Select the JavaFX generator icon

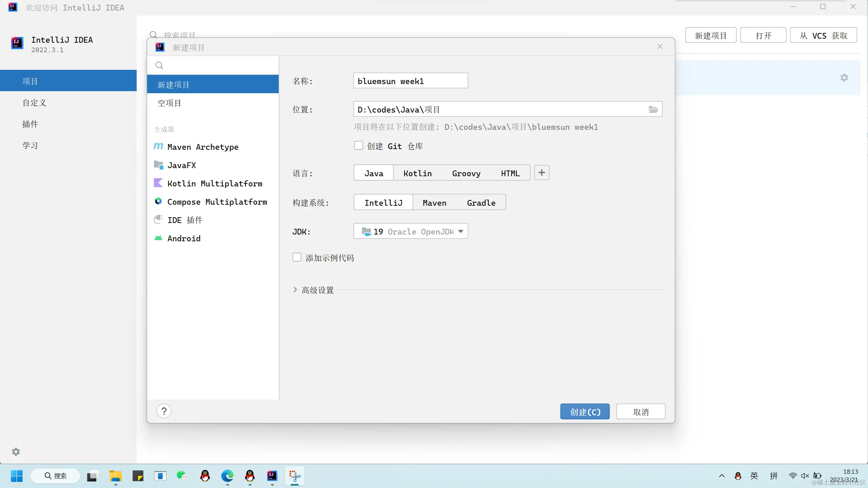[x=158, y=165]
